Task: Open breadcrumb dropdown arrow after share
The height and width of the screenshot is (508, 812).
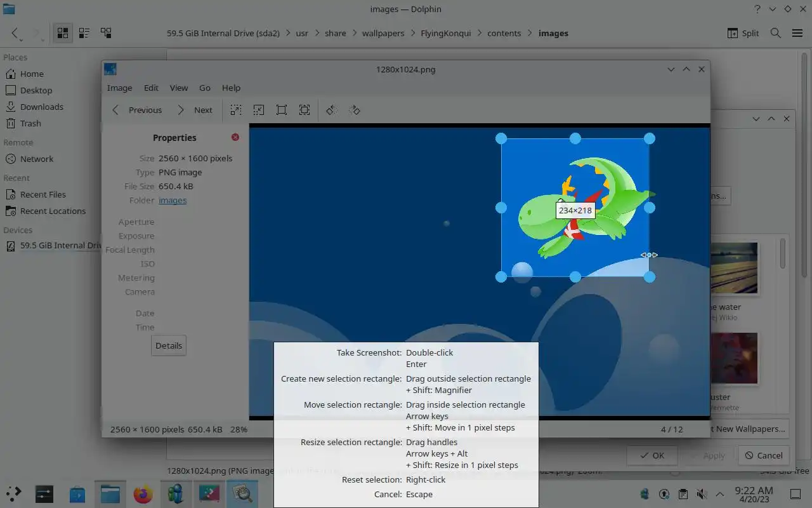Action: 354,33
